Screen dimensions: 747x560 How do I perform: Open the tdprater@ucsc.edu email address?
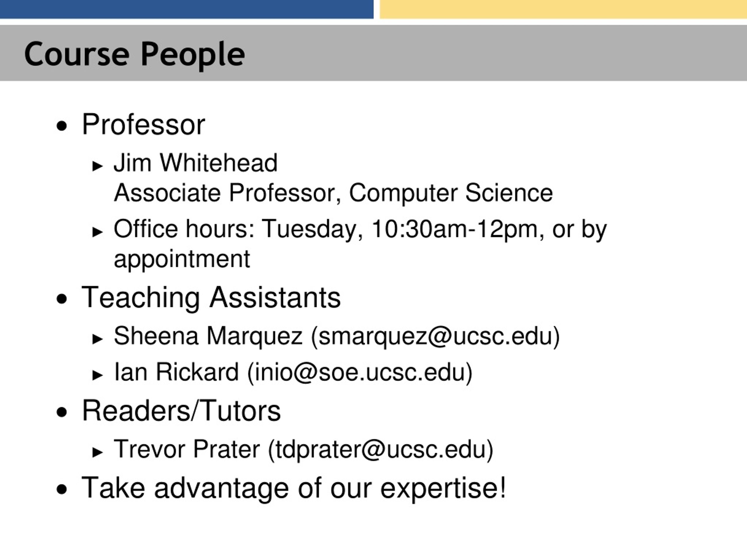click(x=381, y=450)
